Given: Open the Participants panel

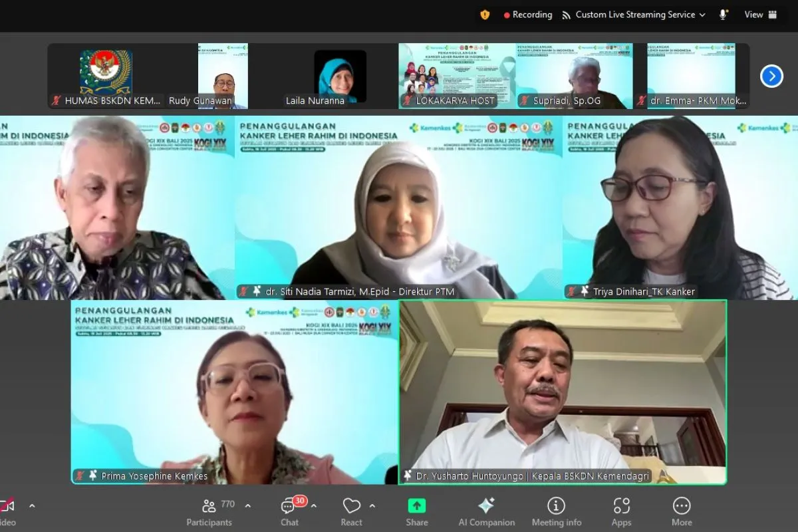Looking at the screenshot, I should pos(209,511).
